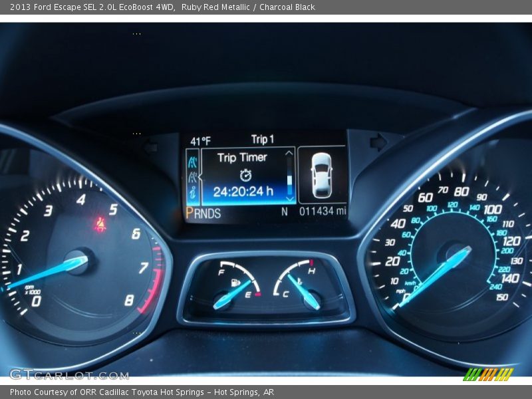Click the 24:20:24 h timer value
This screenshot has height=399, width=532.
[x=243, y=192]
